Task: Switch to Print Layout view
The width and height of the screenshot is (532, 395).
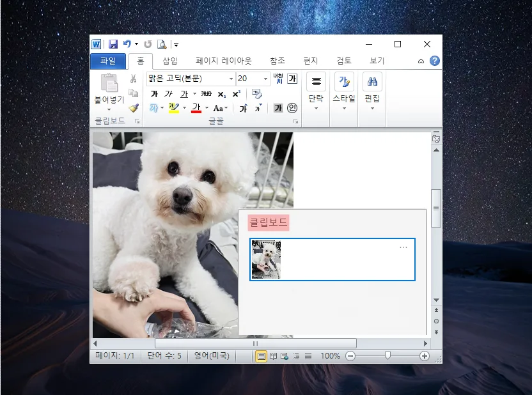Action: click(x=261, y=356)
